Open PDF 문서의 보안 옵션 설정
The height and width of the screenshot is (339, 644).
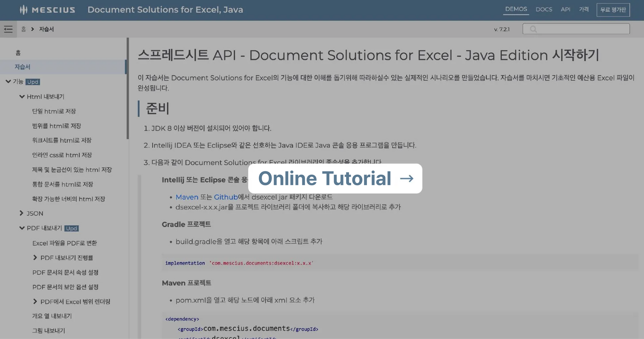coord(65,287)
